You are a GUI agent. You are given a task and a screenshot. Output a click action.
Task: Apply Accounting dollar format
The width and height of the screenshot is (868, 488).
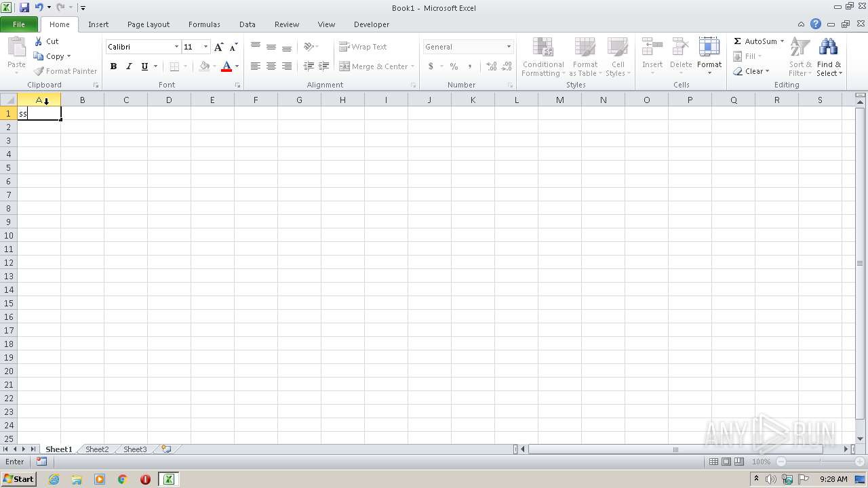[431, 66]
